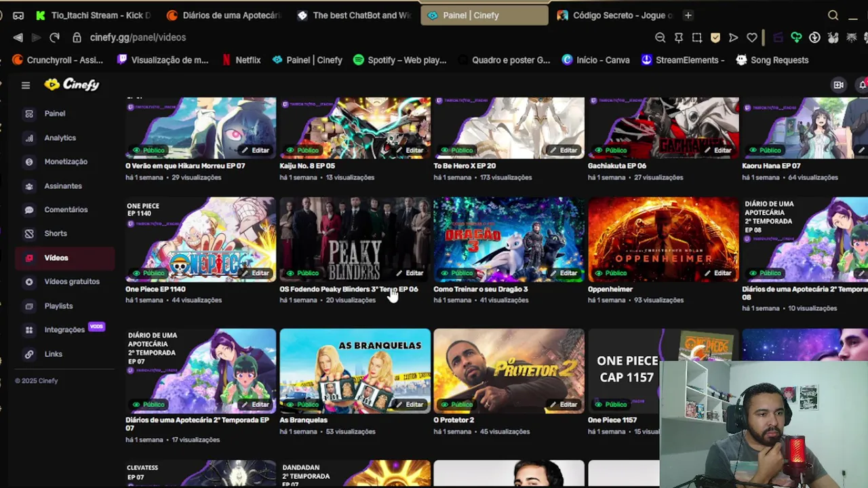
Task: Open Spotify Web player bookmark
Action: tap(400, 60)
